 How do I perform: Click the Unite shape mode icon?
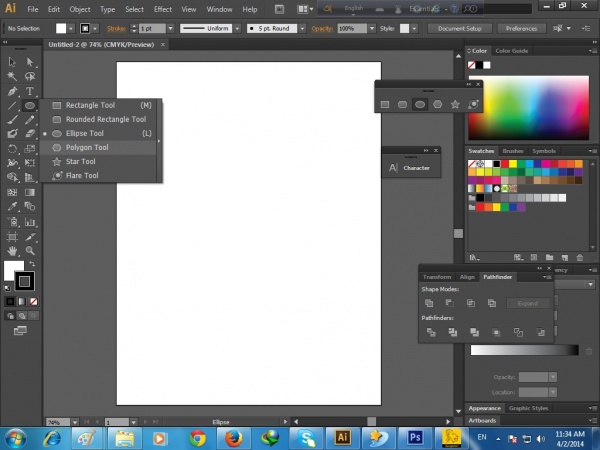[x=428, y=303]
